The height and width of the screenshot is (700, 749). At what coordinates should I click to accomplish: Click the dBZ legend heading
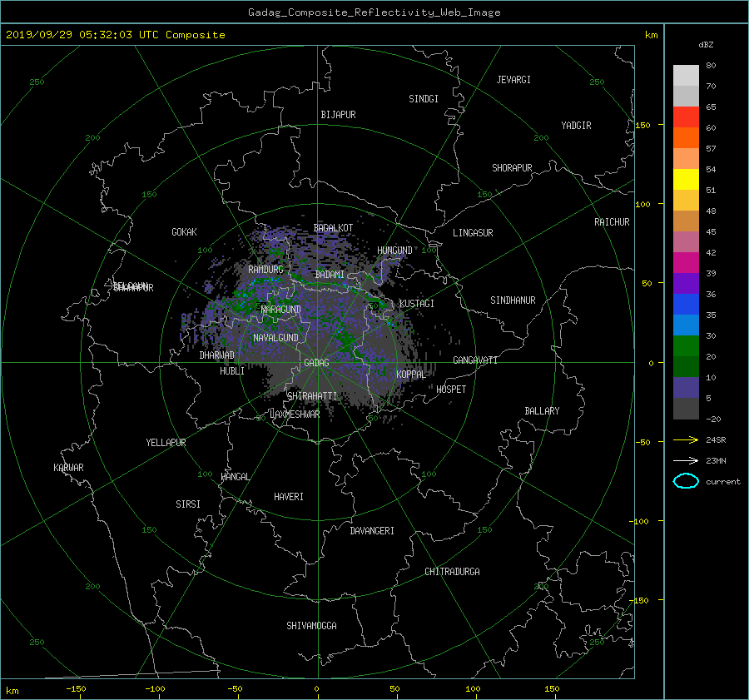coord(706,45)
